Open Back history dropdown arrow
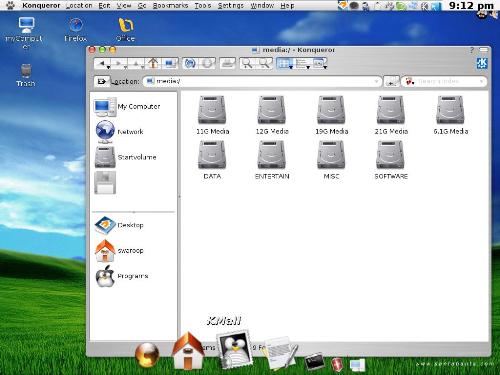The image size is (500, 375). click(108, 67)
